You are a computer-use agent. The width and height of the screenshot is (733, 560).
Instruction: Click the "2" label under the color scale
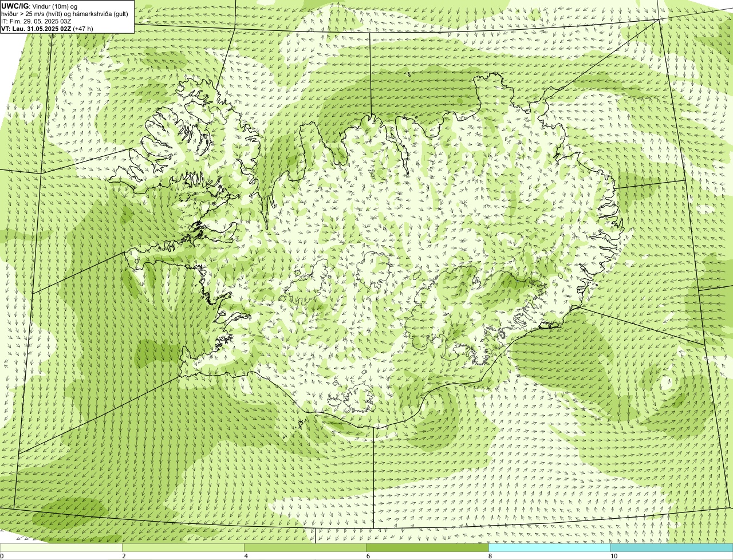click(124, 556)
